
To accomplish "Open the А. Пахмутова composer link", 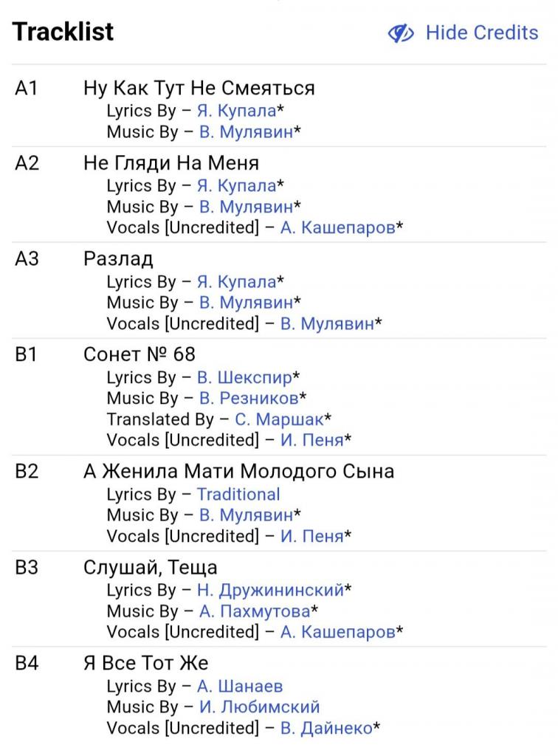I will [x=255, y=611].
